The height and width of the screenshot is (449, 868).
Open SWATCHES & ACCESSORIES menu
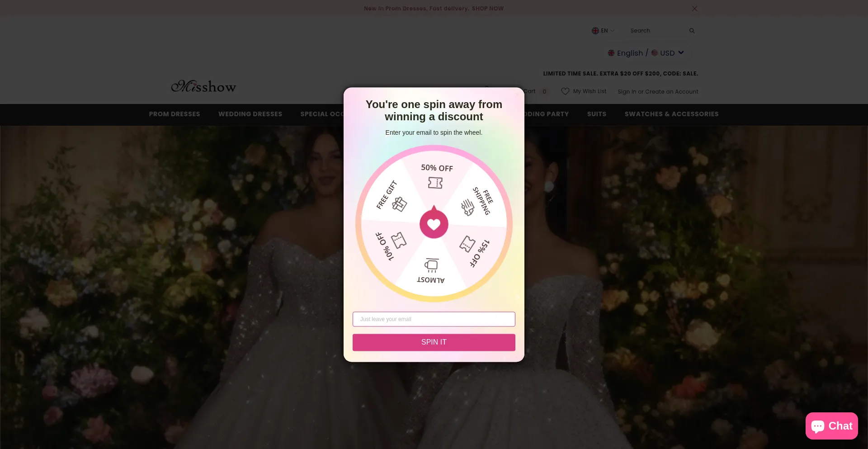(x=671, y=114)
